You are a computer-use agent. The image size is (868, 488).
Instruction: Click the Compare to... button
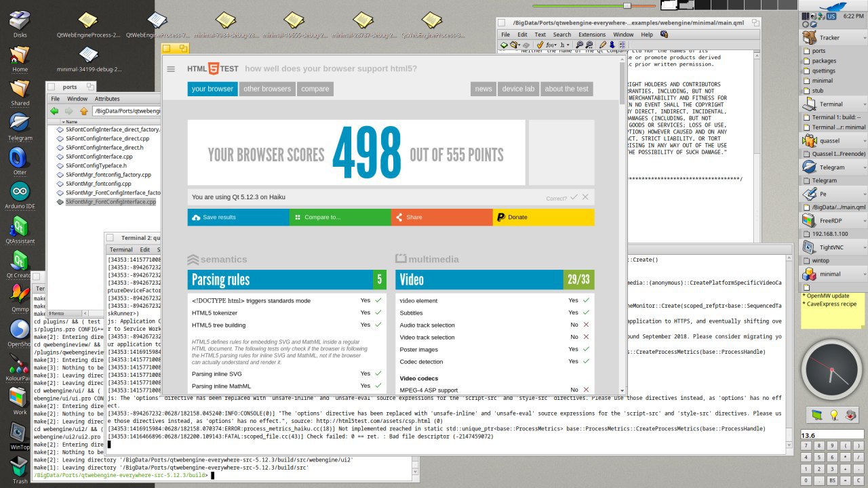[x=340, y=217]
